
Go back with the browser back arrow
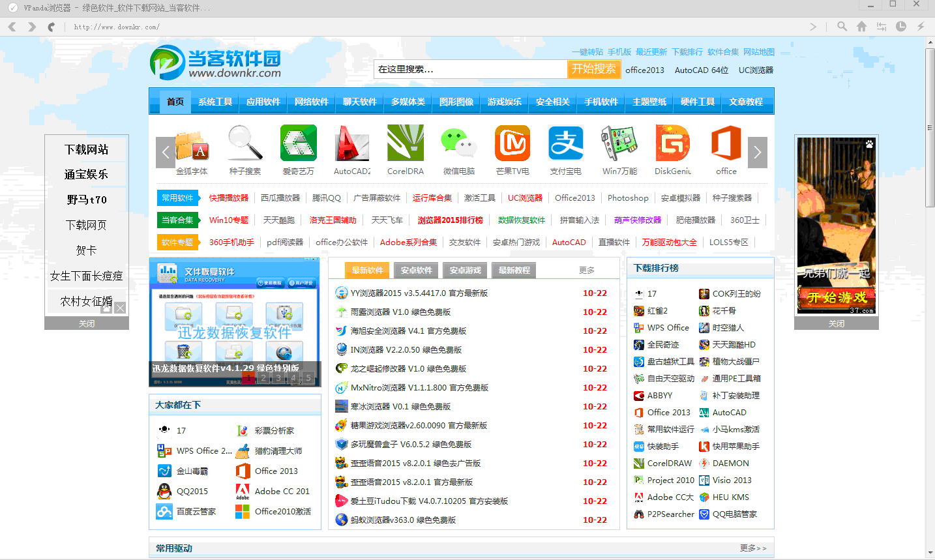point(12,27)
